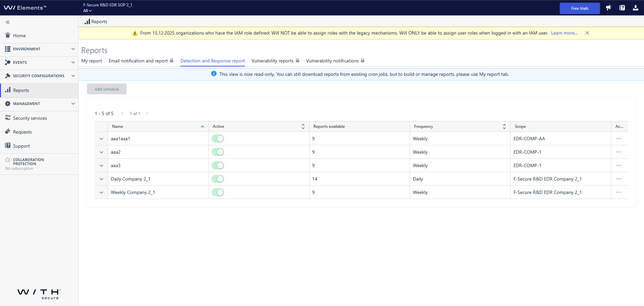The width and height of the screenshot is (644, 306).
Task: Open the All organization scope dropdown
Action: (x=87, y=11)
